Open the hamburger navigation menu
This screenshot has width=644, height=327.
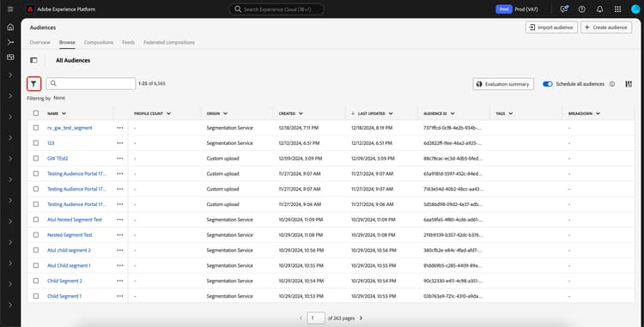tap(10, 9)
